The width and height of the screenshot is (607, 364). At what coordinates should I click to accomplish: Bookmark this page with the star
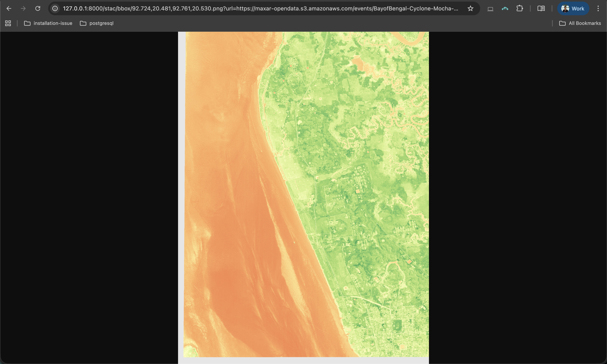click(x=470, y=9)
